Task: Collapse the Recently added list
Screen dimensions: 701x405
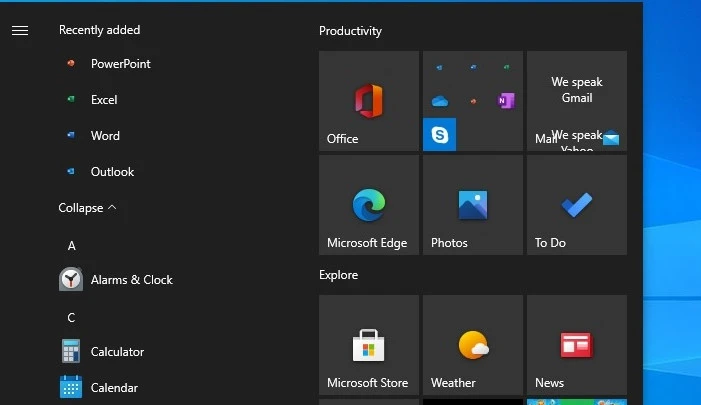Action: 87,208
